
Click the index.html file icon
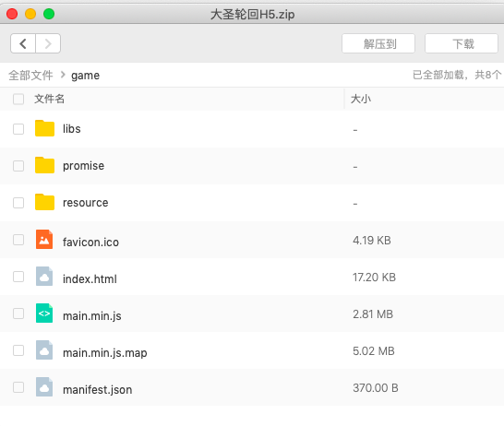point(44,277)
